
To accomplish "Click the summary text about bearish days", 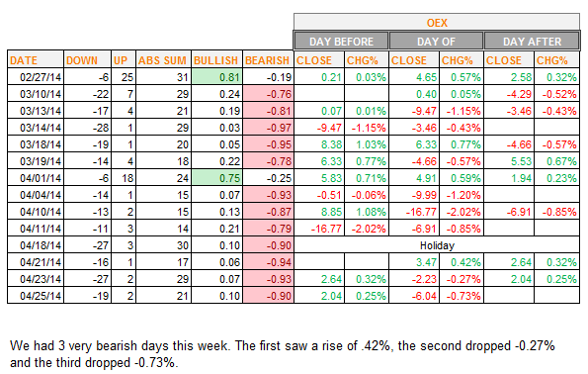I will click(282, 354).
